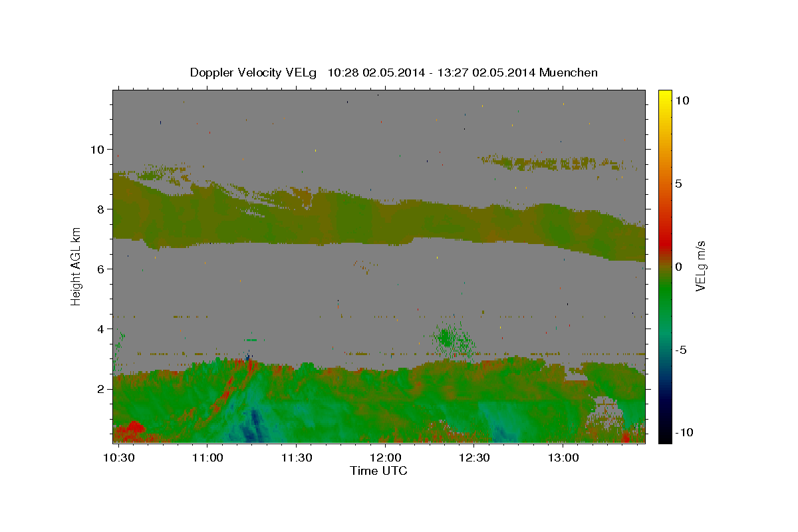Click the "12:30" time tick label
This screenshot has width=798, height=532.
474,458
